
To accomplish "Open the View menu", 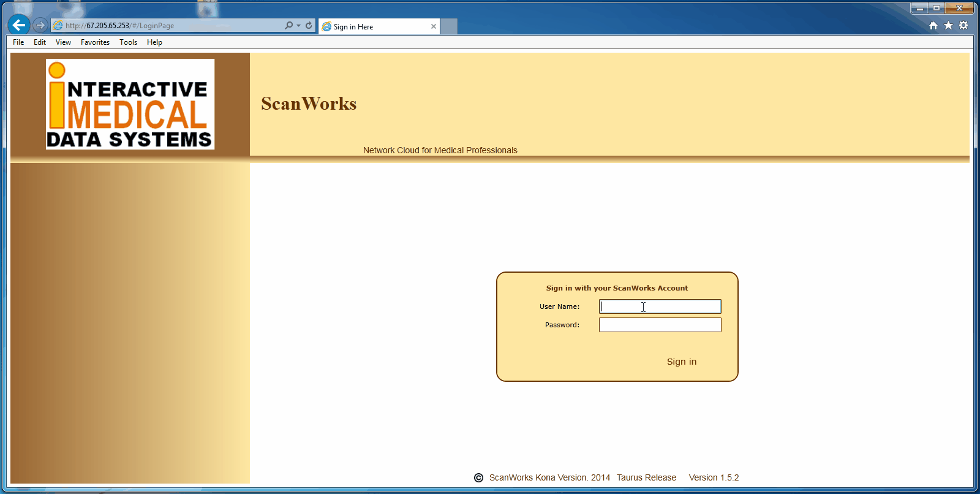I will [x=63, y=42].
